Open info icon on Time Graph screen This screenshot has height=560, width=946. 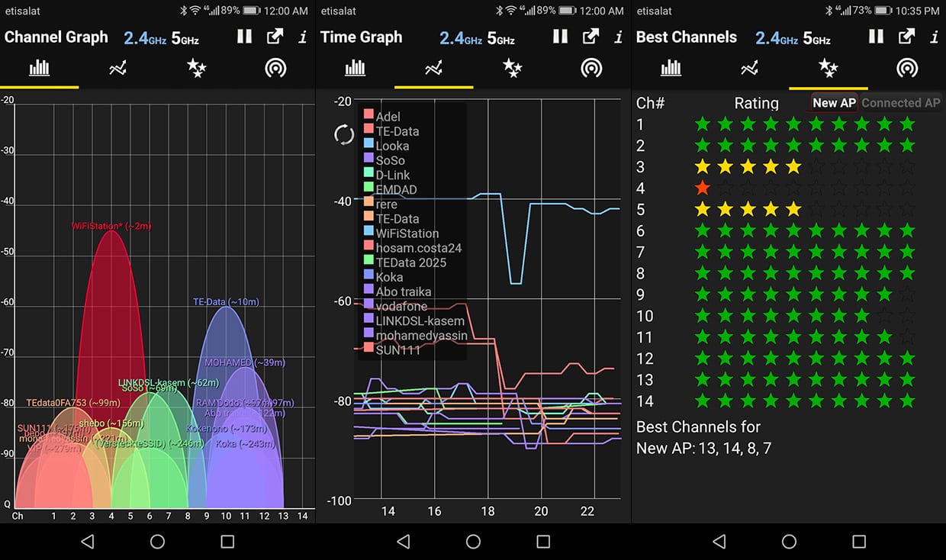pos(619,37)
